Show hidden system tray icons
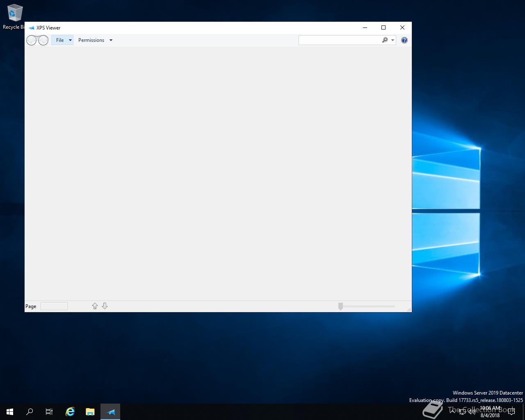Screen dimensions: 525x420 tap(452, 412)
